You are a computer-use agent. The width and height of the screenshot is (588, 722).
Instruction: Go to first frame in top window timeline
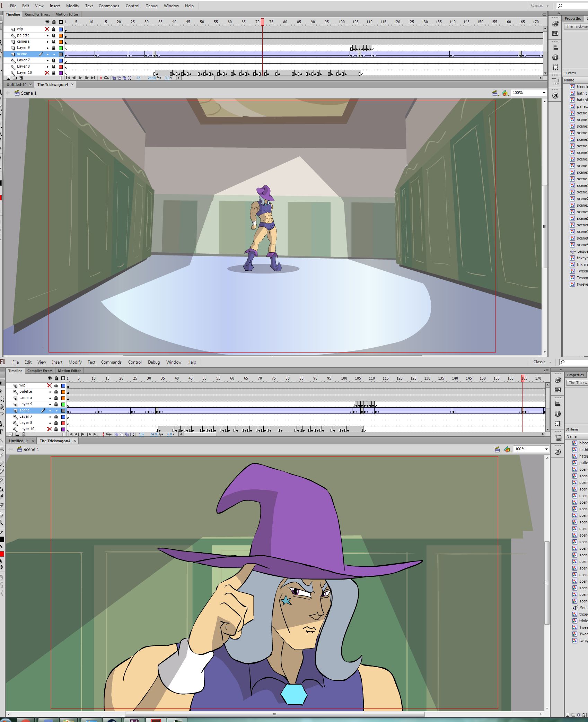tap(68, 78)
